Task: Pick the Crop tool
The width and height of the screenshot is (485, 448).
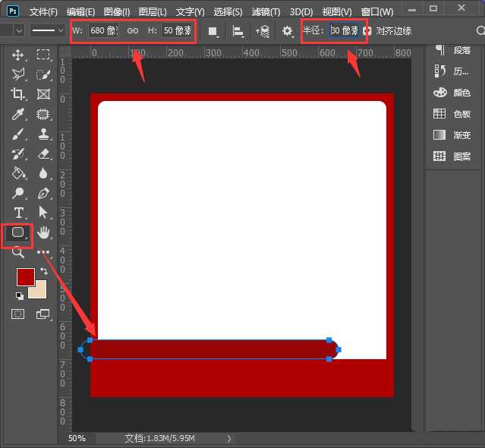Action: pyautogui.click(x=18, y=94)
